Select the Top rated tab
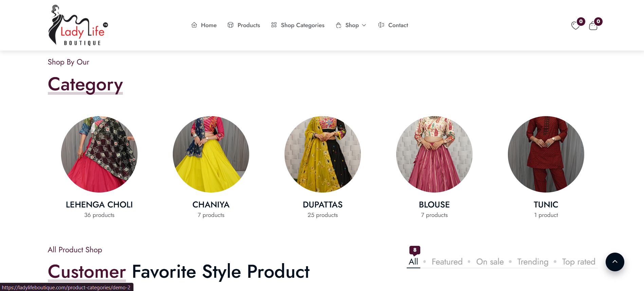This screenshot has width=644, height=291. [578, 262]
